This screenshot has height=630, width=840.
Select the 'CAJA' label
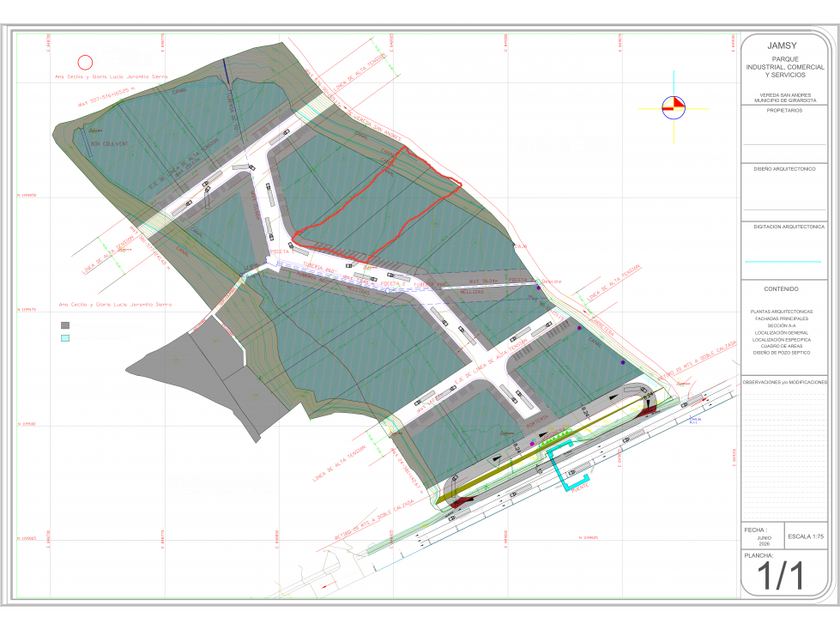(x=522, y=246)
